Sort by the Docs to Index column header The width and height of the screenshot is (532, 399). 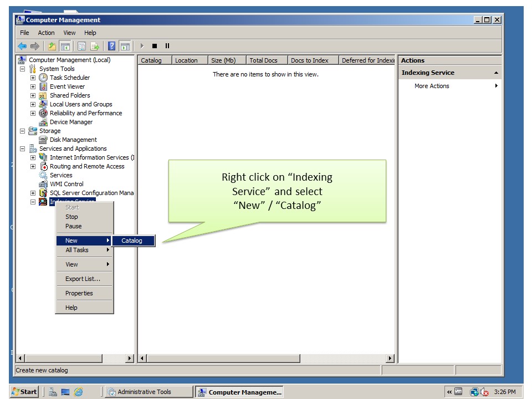pos(314,60)
